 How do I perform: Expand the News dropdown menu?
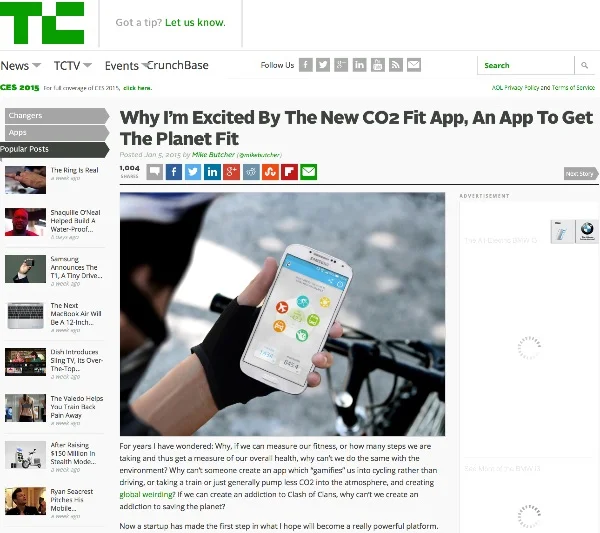21,66
